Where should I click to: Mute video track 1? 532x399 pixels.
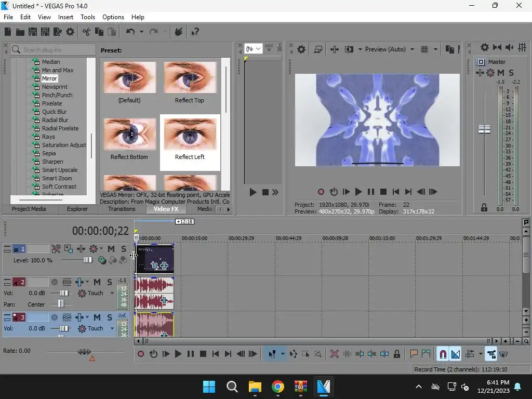[111, 249]
